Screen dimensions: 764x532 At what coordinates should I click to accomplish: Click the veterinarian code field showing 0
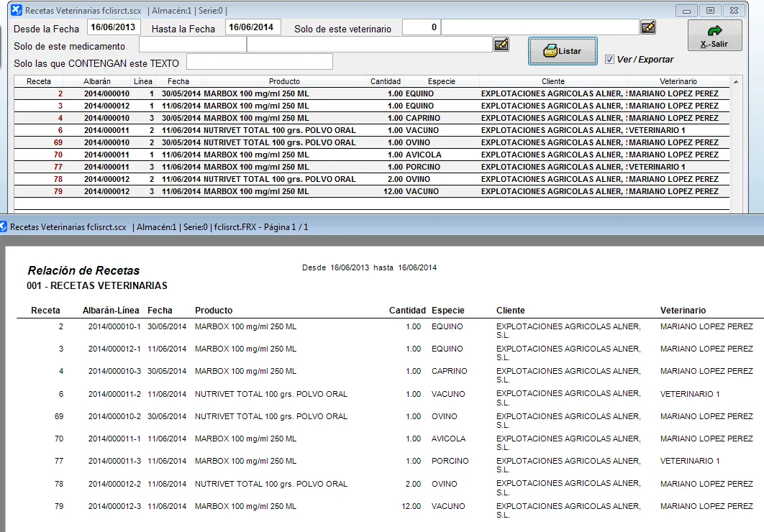coord(421,27)
